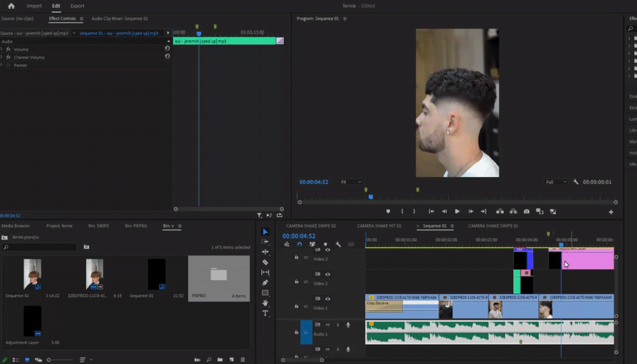
Task: Select the Slip tool
Action: [x=265, y=272]
